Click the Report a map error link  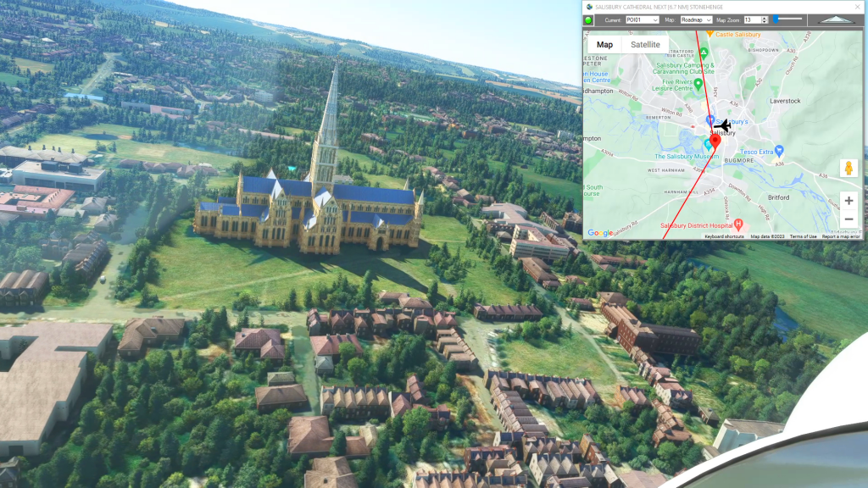pos(841,236)
